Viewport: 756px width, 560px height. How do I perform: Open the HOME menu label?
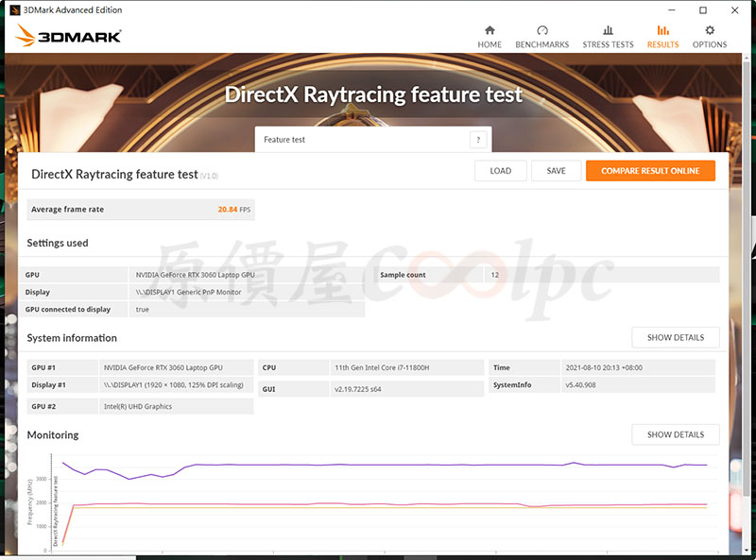click(x=490, y=44)
